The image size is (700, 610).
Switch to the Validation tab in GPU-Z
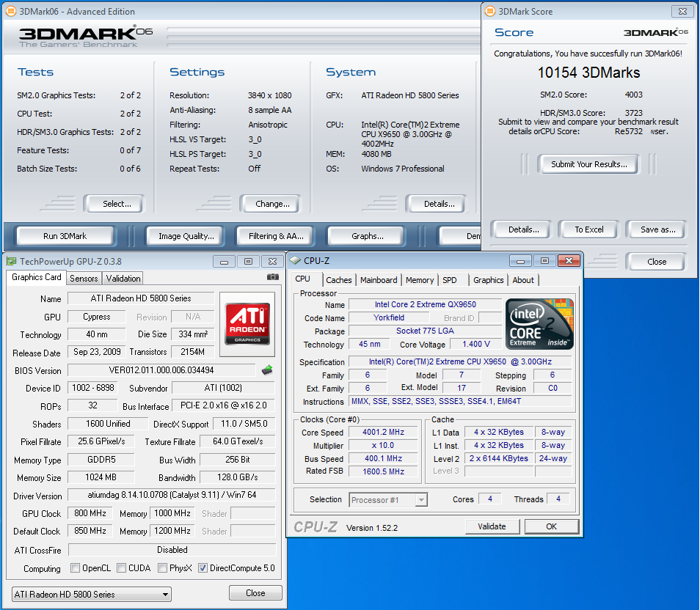click(x=123, y=279)
